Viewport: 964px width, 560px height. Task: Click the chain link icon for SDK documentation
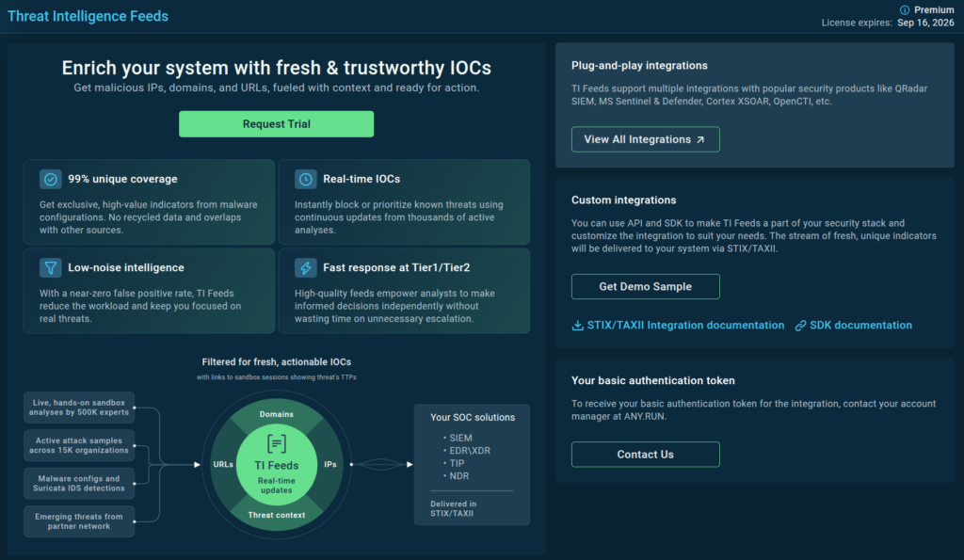[x=801, y=326]
